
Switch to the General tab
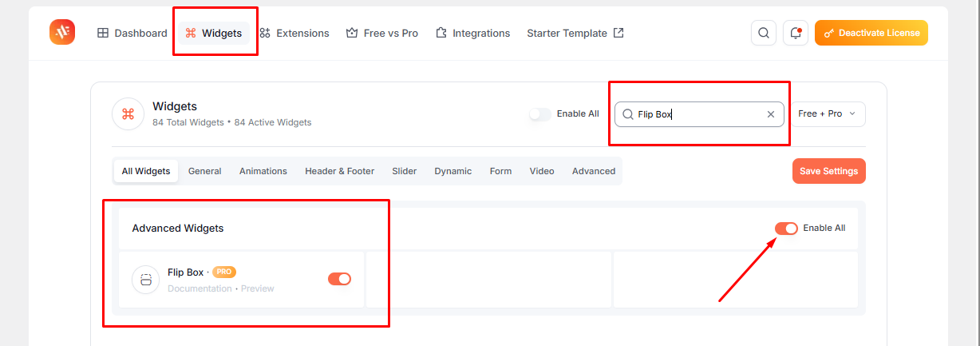pyautogui.click(x=205, y=171)
